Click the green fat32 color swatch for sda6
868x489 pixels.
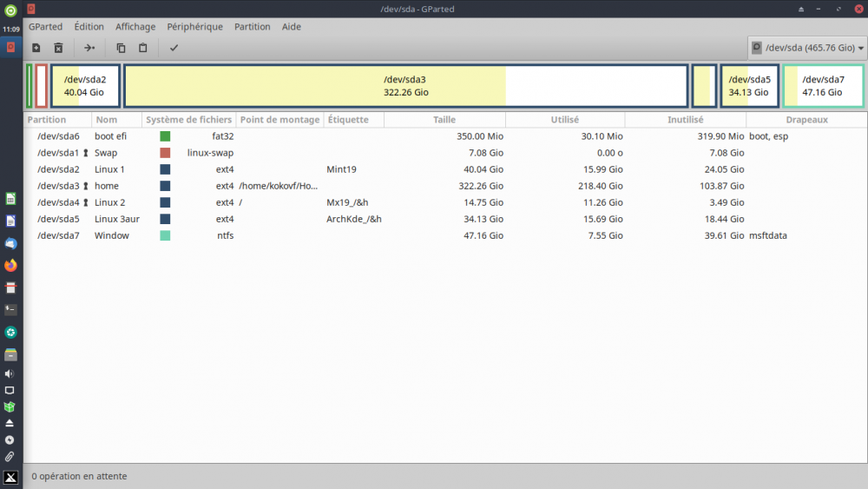click(x=165, y=136)
